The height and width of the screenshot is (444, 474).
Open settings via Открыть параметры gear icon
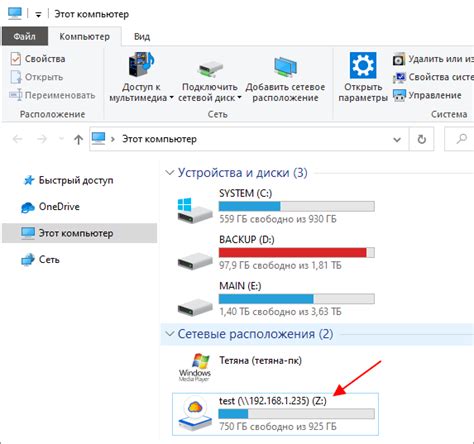(x=363, y=65)
